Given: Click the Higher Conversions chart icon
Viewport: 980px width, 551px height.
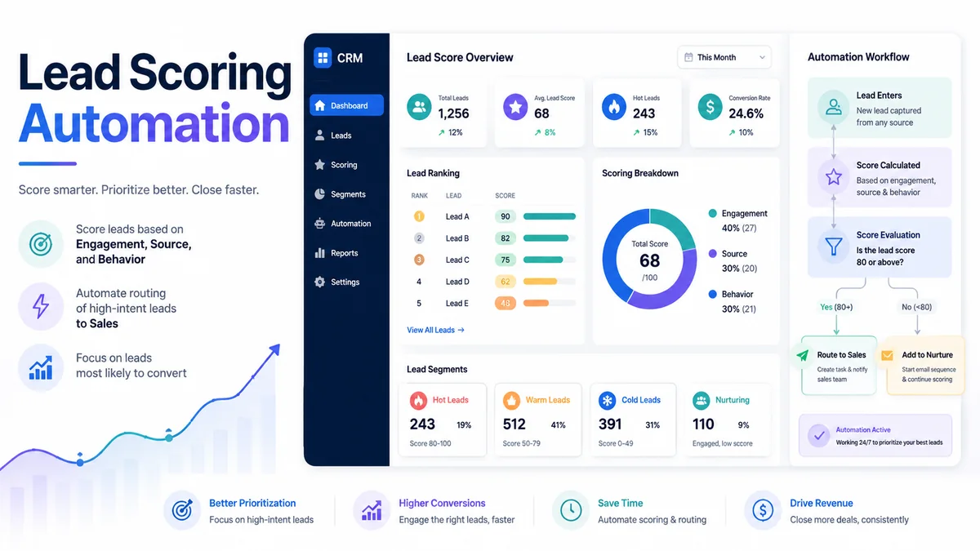Looking at the screenshot, I should click(371, 511).
